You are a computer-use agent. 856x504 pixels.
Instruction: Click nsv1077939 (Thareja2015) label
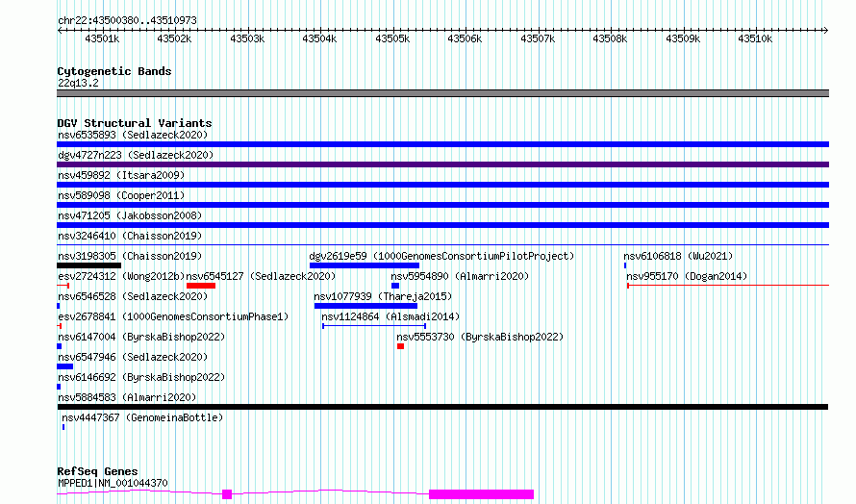click(383, 296)
